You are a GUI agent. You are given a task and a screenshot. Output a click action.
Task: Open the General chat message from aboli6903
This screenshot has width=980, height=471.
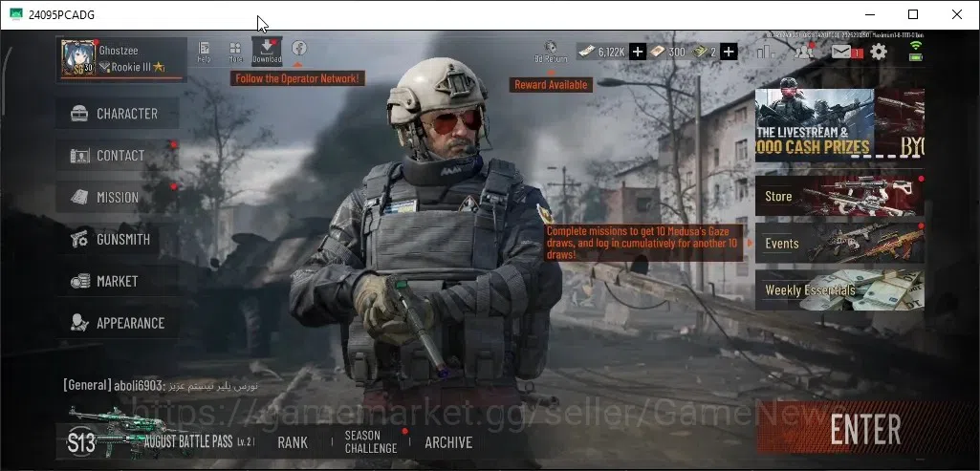click(x=160, y=385)
